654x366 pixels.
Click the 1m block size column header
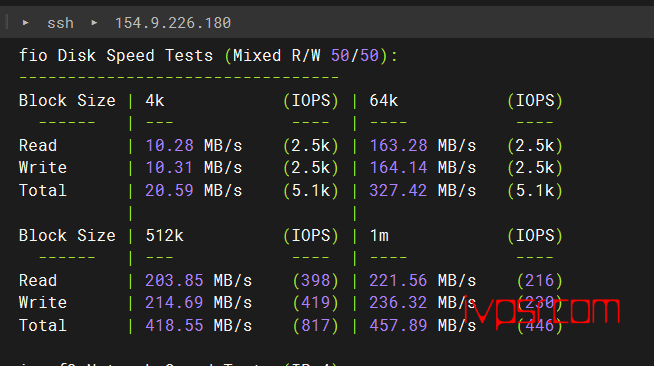379,236
